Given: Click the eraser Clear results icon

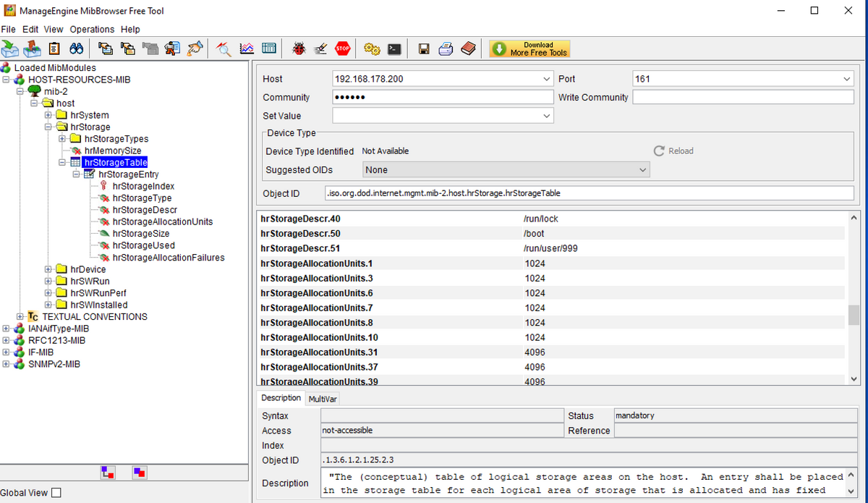Looking at the screenshot, I should coord(321,48).
